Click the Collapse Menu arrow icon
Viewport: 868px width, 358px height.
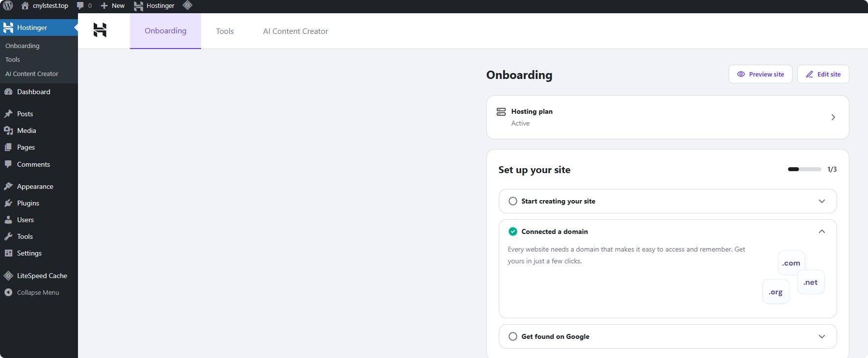(x=8, y=292)
